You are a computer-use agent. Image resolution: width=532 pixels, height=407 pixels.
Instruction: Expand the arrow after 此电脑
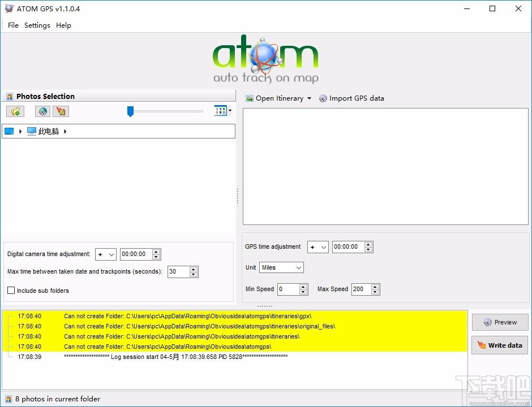pos(65,131)
